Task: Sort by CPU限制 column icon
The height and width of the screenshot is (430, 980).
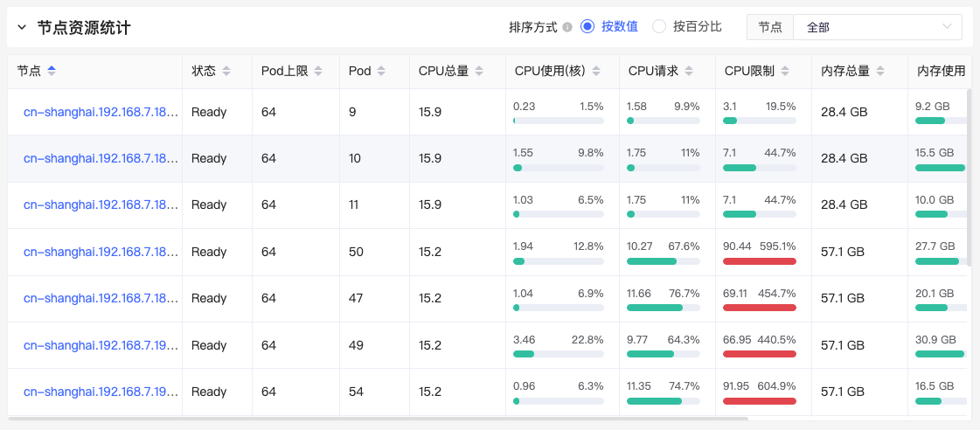Action: (785, 72)
